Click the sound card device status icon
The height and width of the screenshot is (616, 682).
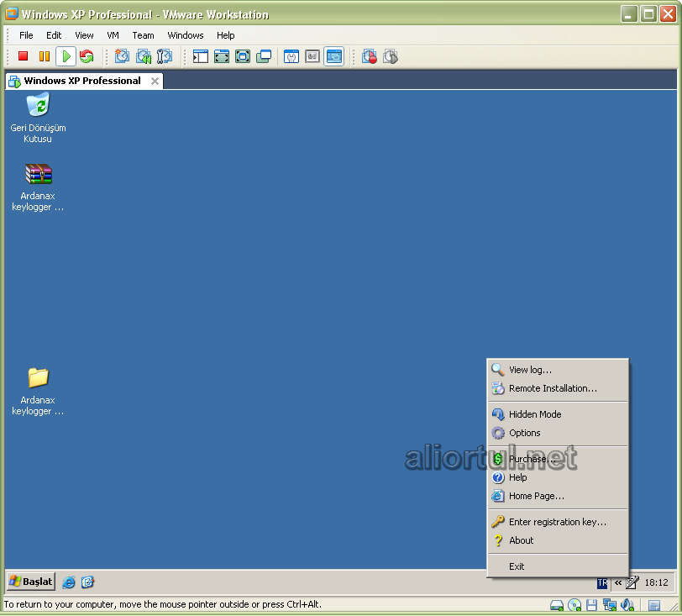point(627,605)
